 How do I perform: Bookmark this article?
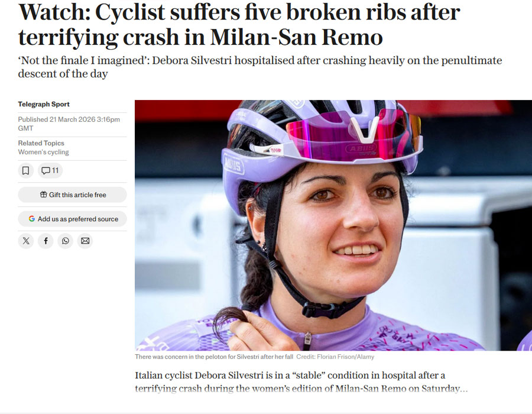click(24, 170)
